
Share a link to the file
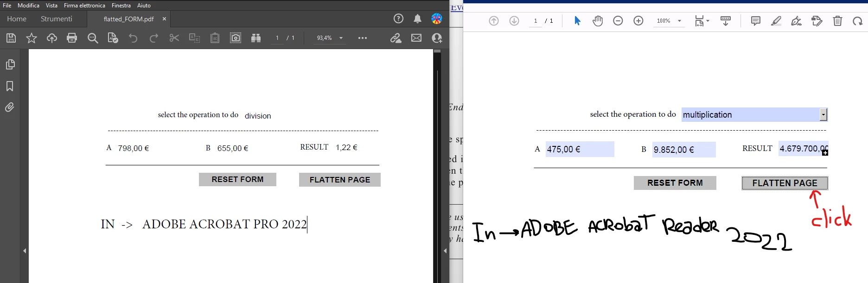point(396,38)
